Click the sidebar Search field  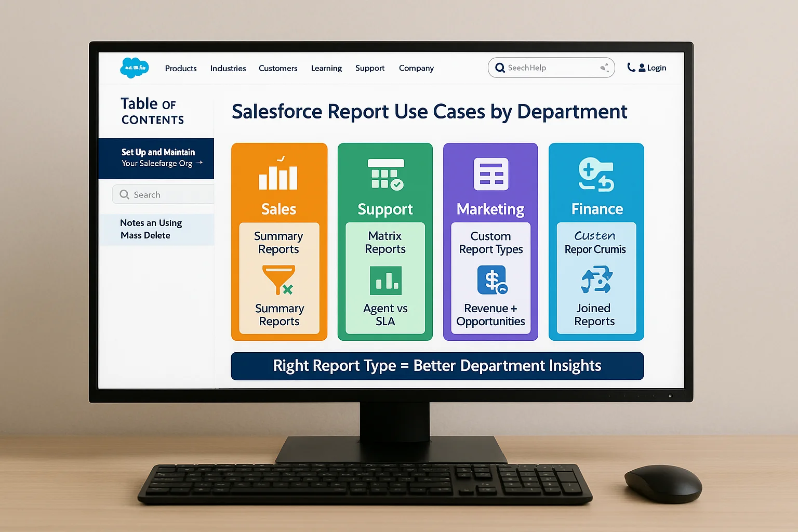click(166, 195)
